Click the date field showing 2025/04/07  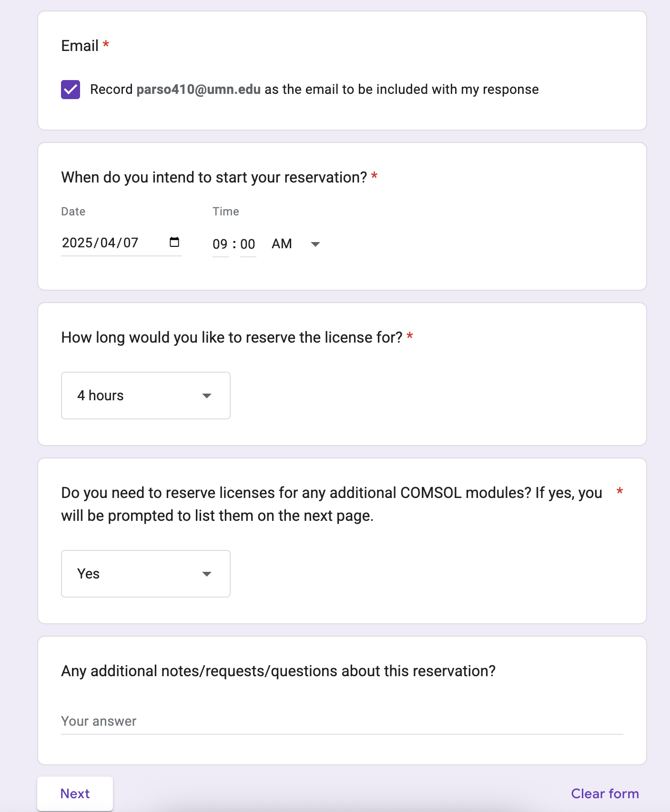tap(105, 243)
